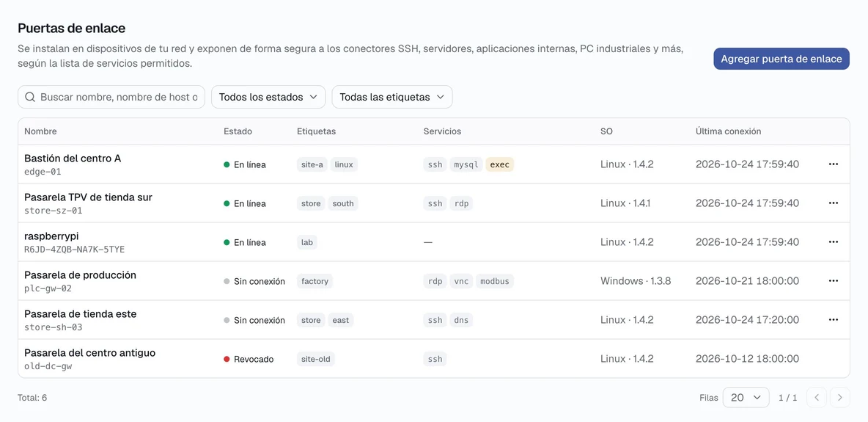This screenshot has width=868, height=422.
Task: Click hostname store-sh-03
Action: tap(53, 327)
